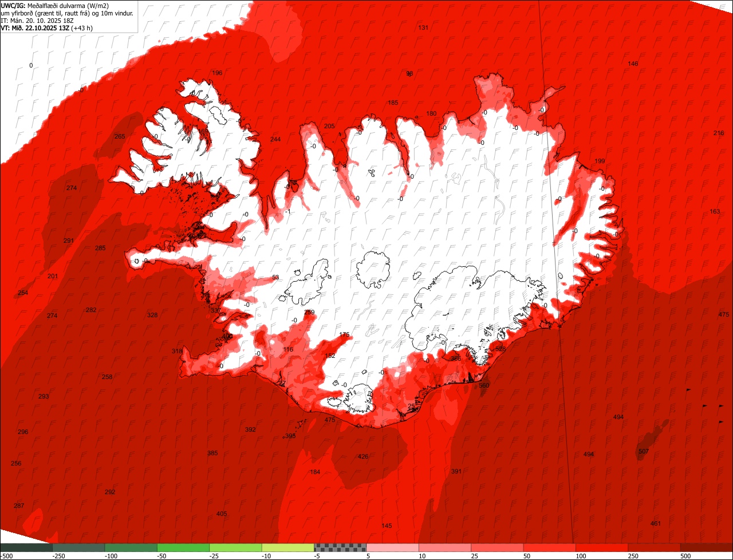The width and height of the screenshot is (733, 560).
Task: Click the initial time line 'IT: Mán. 20. 10. 2025 18Z'
Action: (x=37, y=21)
